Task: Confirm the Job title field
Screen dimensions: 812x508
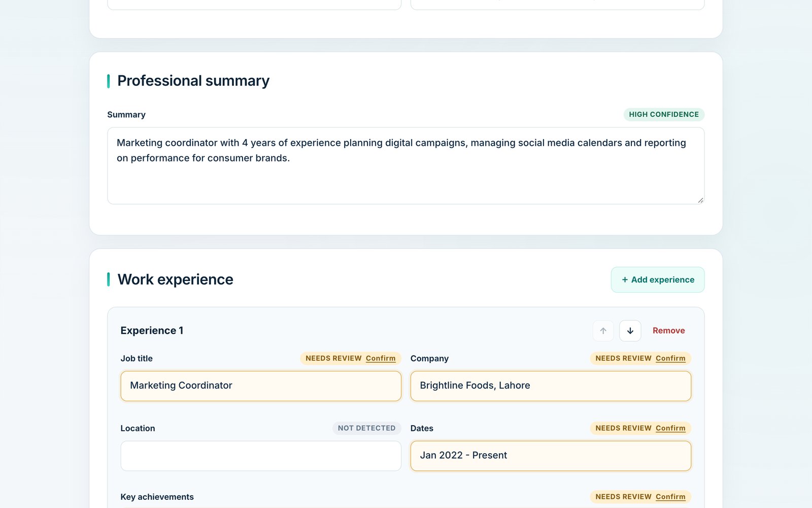Action: (381, 358)
